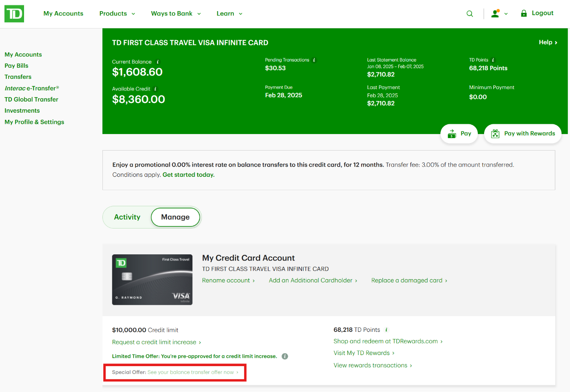Screen dimensions: 570x392
Task: Visit My TD Rewards
Action: (x=364, y=353)
